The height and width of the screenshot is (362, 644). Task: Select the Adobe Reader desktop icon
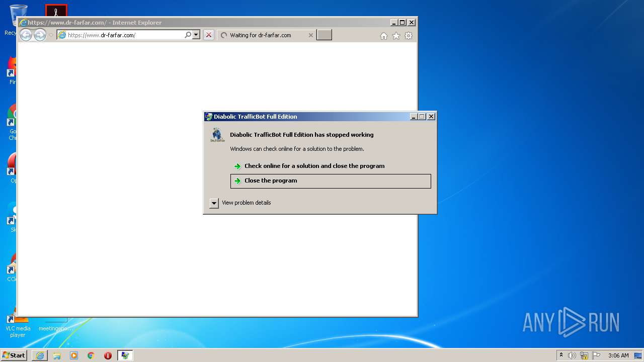pos(56,11)
